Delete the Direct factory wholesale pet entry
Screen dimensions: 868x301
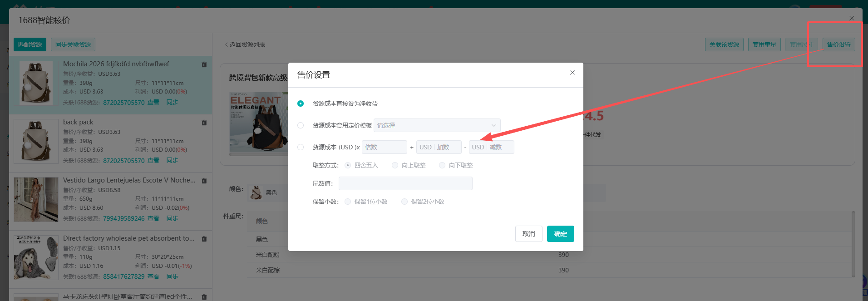[204, 239]
